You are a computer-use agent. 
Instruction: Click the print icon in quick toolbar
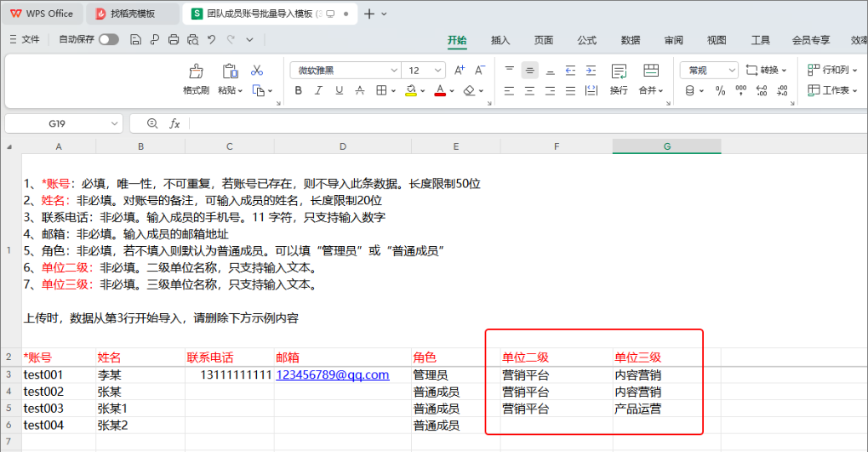(x=174, y=40)
